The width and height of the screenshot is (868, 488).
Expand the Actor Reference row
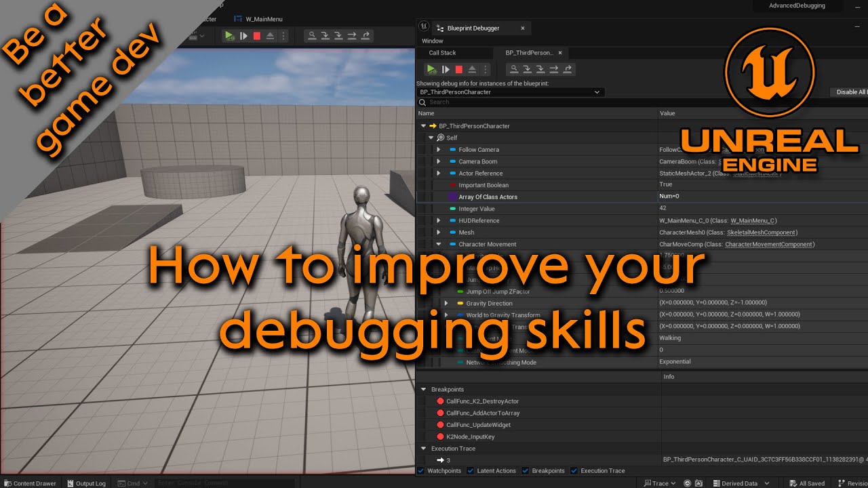438,174
